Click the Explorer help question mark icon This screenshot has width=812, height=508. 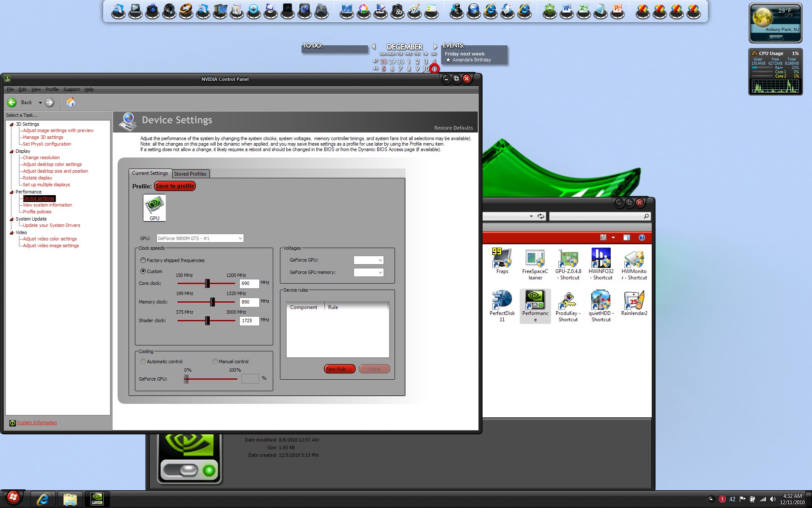(642, 237)
